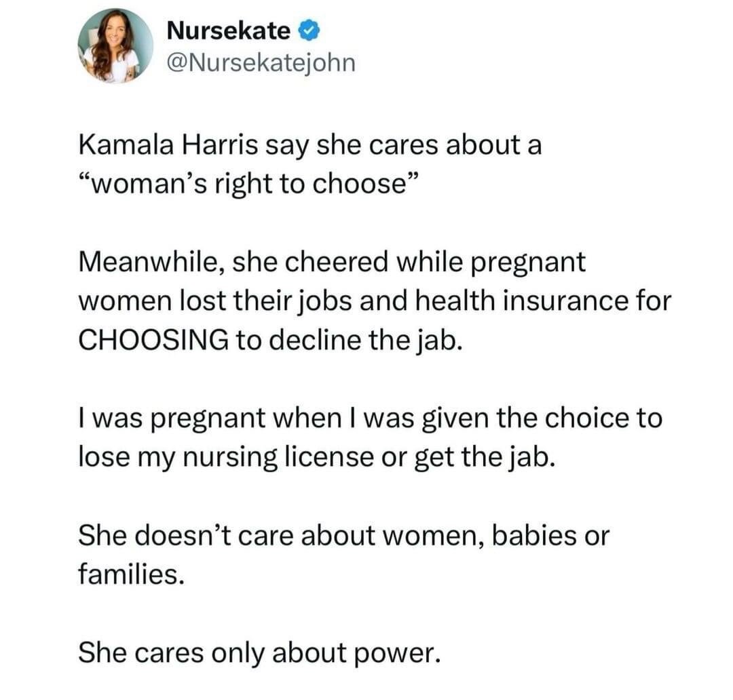Click the Nursekate profile photo
Viewport: 733px width, 700px height.
[x=115, y=46]
